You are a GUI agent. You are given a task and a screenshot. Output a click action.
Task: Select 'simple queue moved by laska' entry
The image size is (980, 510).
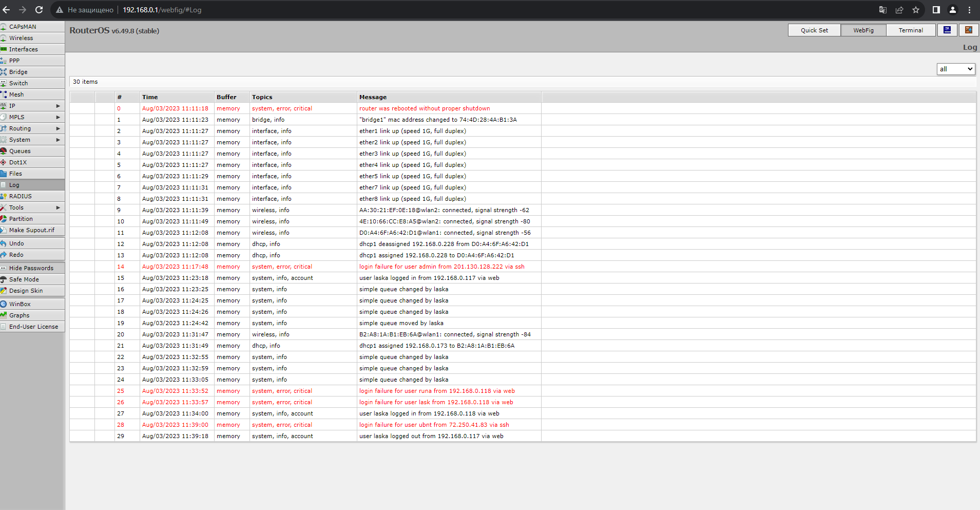[401, 323]
